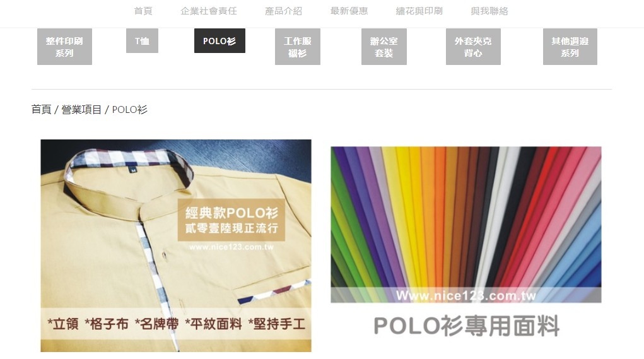Open the 經典款POLO衫 beige shirt image
Screen dimensions: 644x359
(x=176, y=245)
